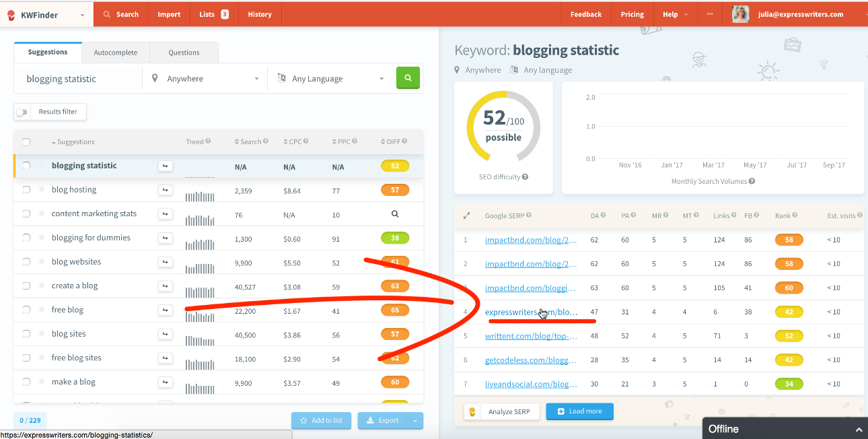Viewport: 868px width, 439px height.
Task: Check the create a blog checkbox
Action: (x=26, y=285)
